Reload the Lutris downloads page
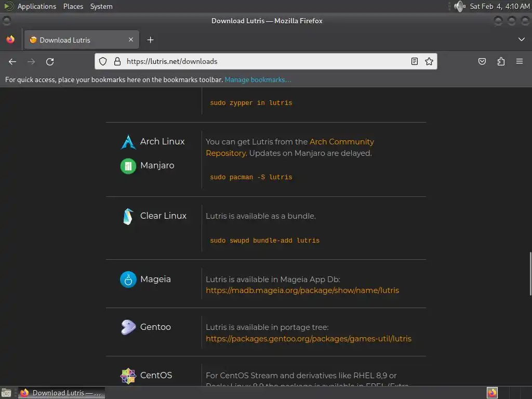This screenshot has width=532, height=399. [50, 61]
